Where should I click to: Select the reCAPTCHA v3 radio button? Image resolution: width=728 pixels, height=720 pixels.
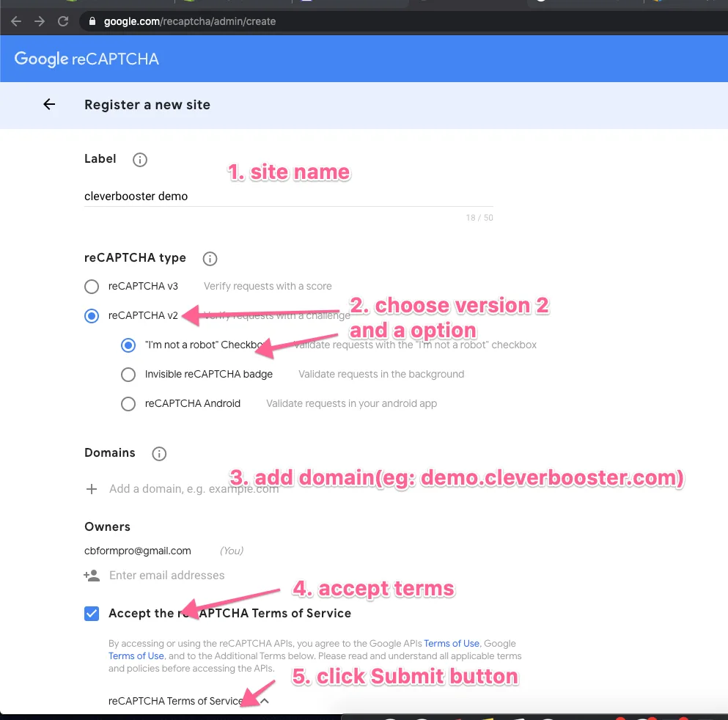pos(92,287)
